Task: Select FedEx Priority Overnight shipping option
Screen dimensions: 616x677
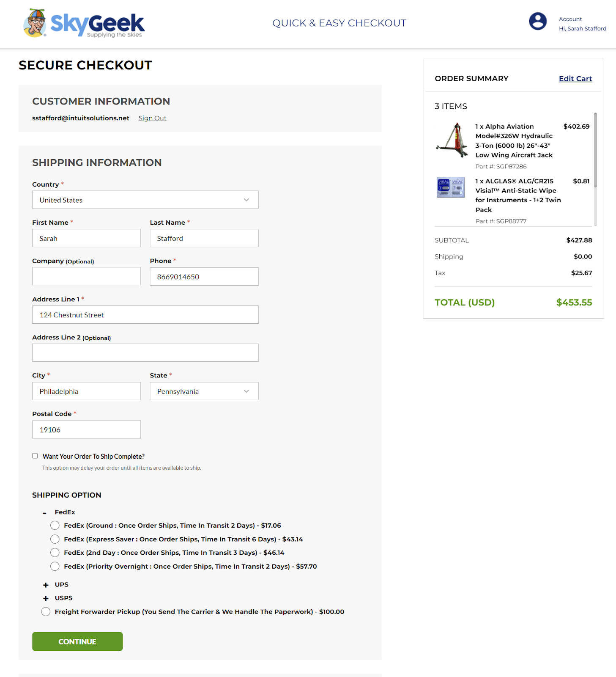Action: point(55,567)
